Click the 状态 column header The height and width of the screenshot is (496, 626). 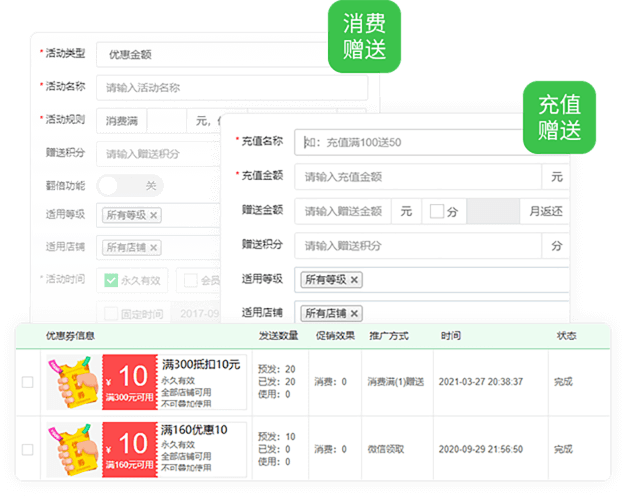[567, 336]
